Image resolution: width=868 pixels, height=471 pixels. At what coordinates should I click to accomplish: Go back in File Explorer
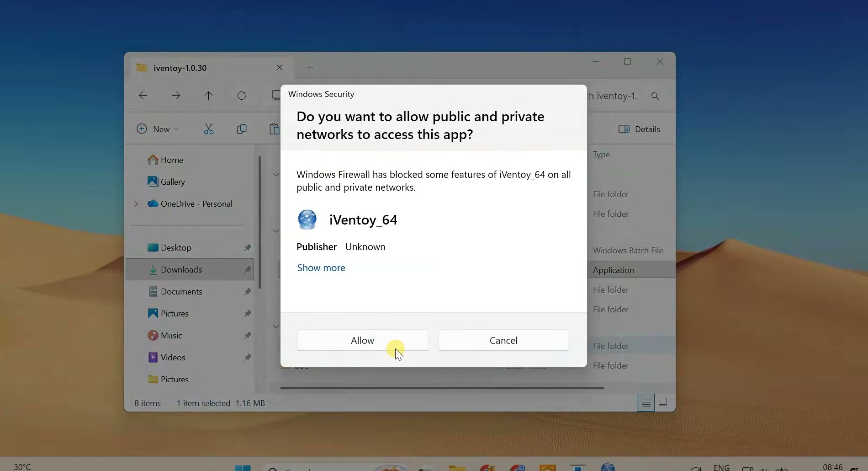(143, 95)
